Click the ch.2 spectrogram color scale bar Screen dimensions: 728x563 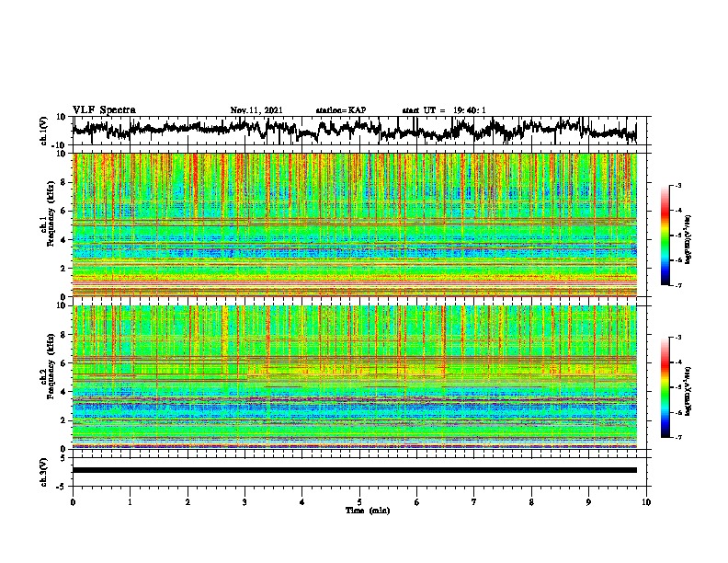coord(665,387)
